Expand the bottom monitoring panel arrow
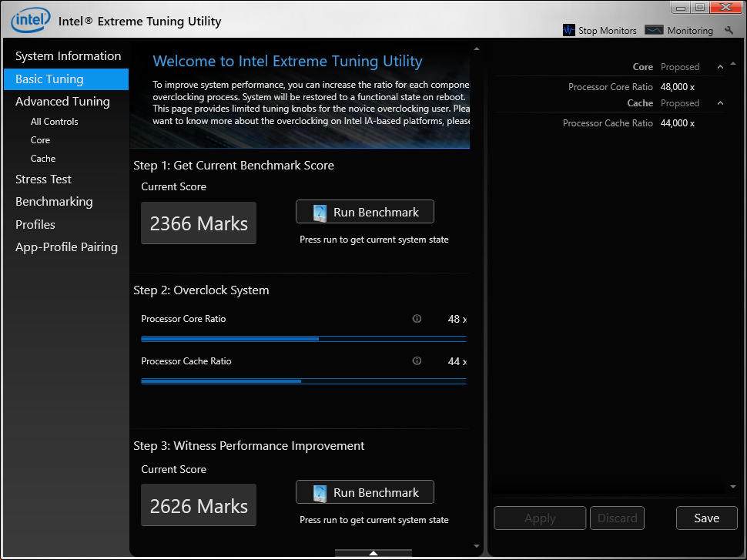 [x=373, y=553]
